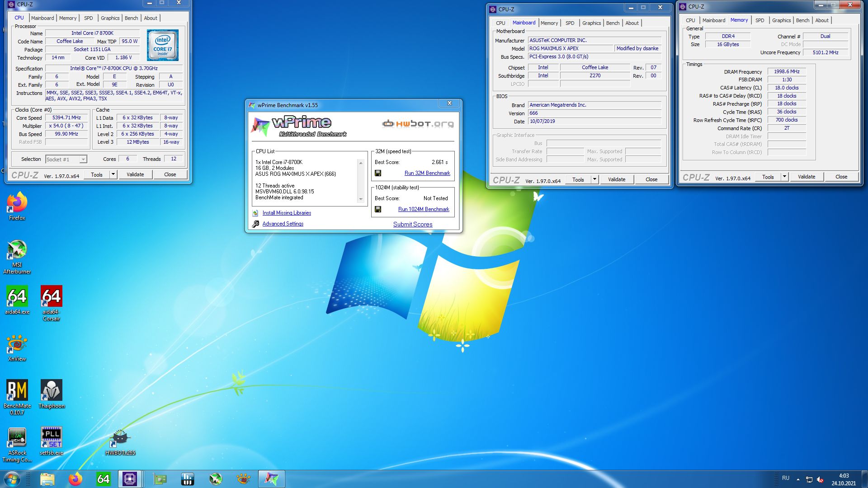Click Close button in left CPU-Z window
Viewport: 868px width, 488px height.
pos(170,174)
